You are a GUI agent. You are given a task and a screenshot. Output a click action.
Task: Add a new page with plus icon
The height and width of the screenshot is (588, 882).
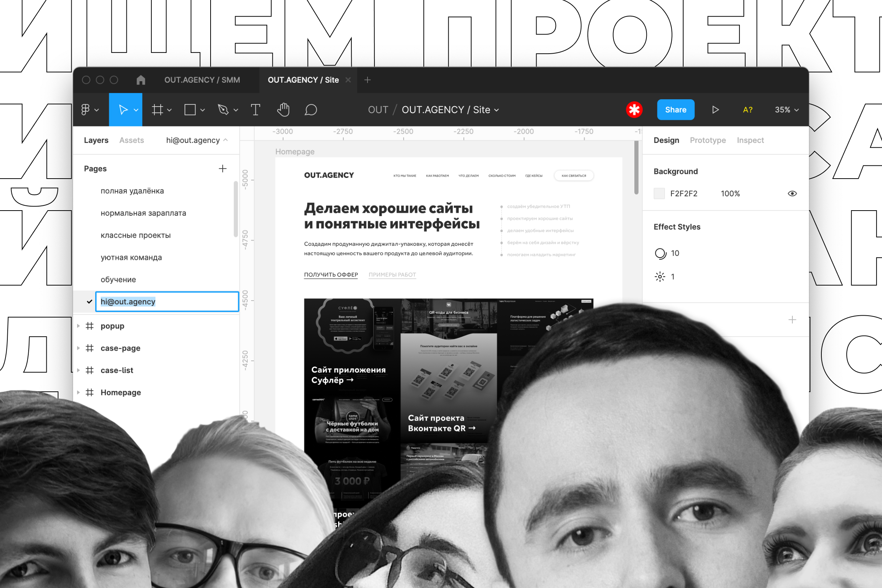(x=223, y=169)
